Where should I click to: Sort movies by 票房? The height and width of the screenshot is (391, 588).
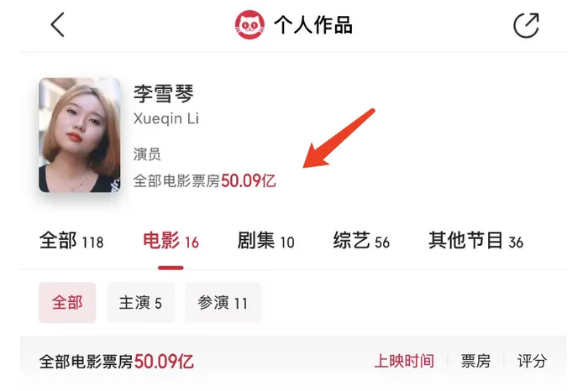pos(475,361)
